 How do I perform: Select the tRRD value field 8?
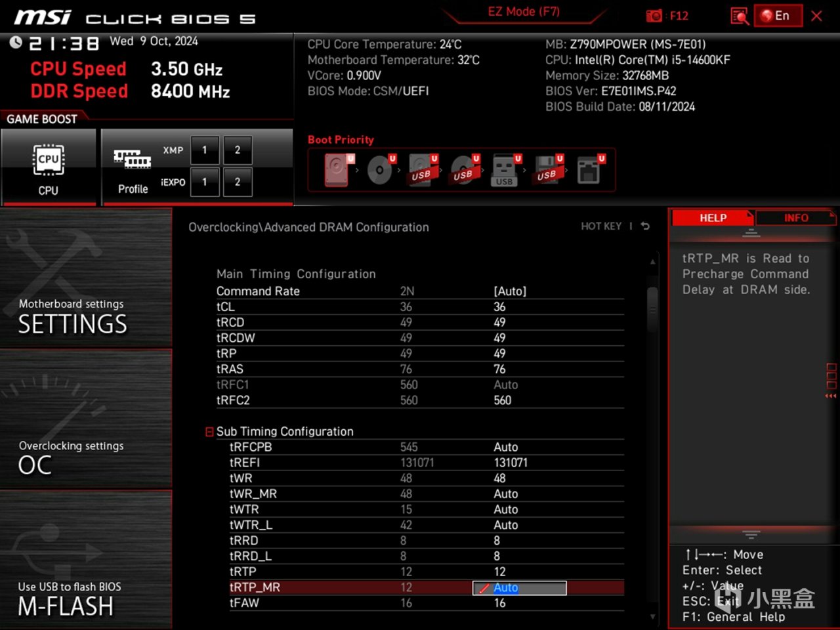coord(497,541)
